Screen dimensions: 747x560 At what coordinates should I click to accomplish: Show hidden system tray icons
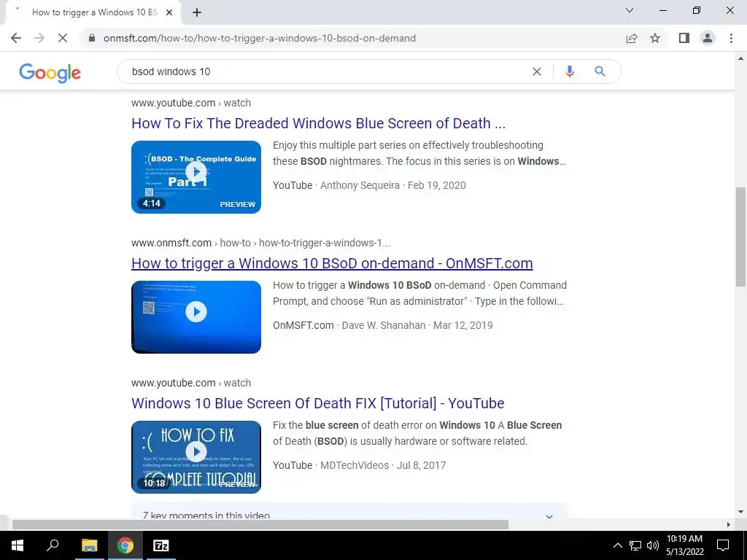(617, 545)
